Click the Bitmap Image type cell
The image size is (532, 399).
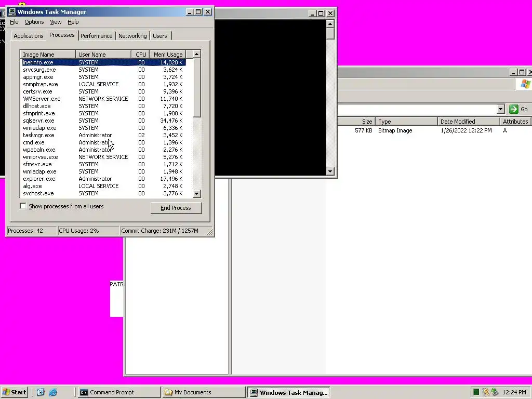[x=395, y=130]
